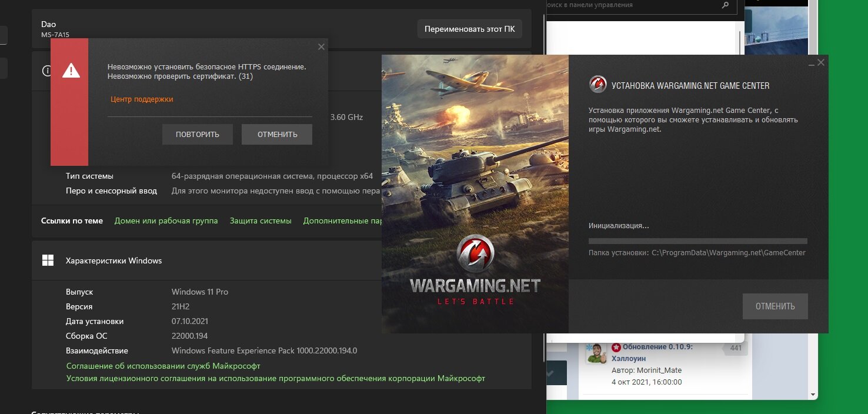Click the Wargaming logo icon beside installer title
The image size is (868, 414).
(597, 85)
